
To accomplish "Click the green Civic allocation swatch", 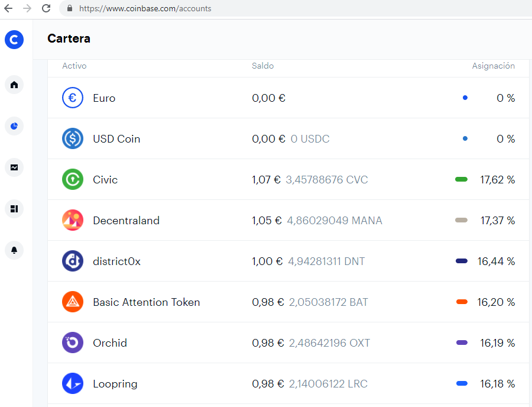I will point(462,179).
